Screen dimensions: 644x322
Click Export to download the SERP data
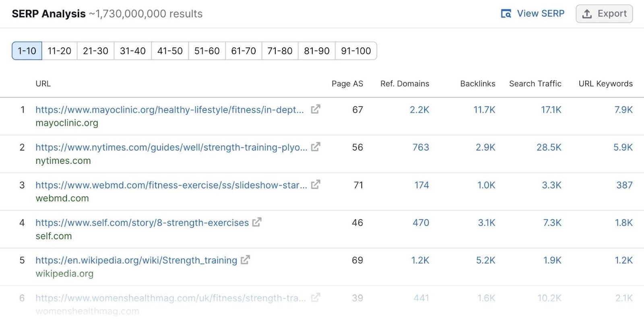pyautogui.click(x=604, y=13)
